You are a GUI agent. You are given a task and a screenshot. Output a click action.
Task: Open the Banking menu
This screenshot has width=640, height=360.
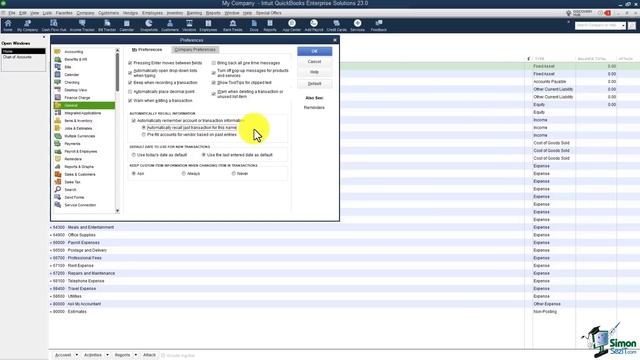pyautogui.click(x=194, y=13)
